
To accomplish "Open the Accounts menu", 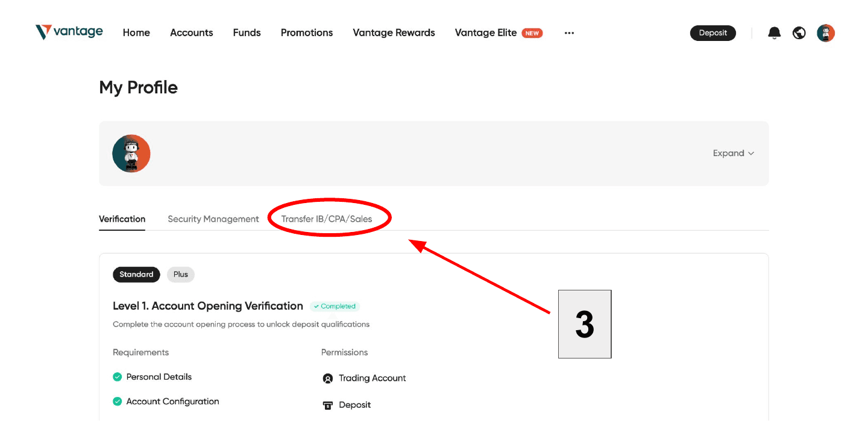I will (192, 33).
